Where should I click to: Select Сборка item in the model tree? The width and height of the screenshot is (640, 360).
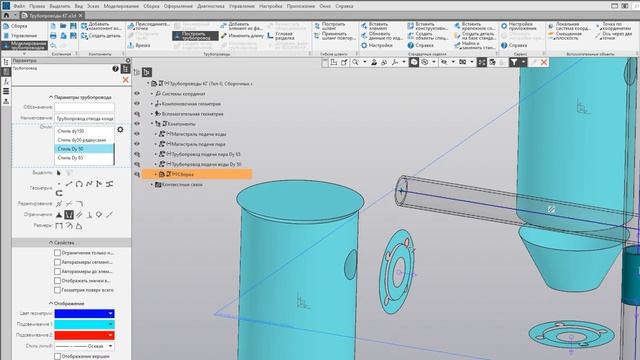tap(197, 174)
